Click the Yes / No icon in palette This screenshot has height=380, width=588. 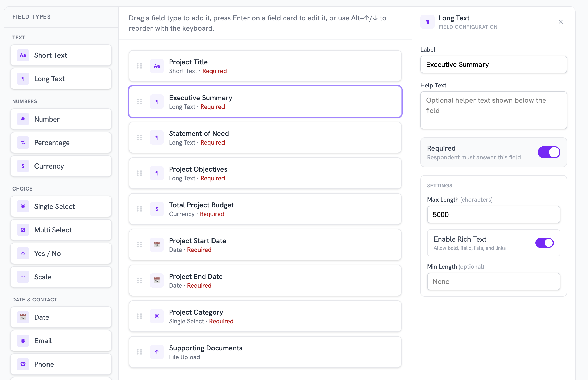coord(23,254)
